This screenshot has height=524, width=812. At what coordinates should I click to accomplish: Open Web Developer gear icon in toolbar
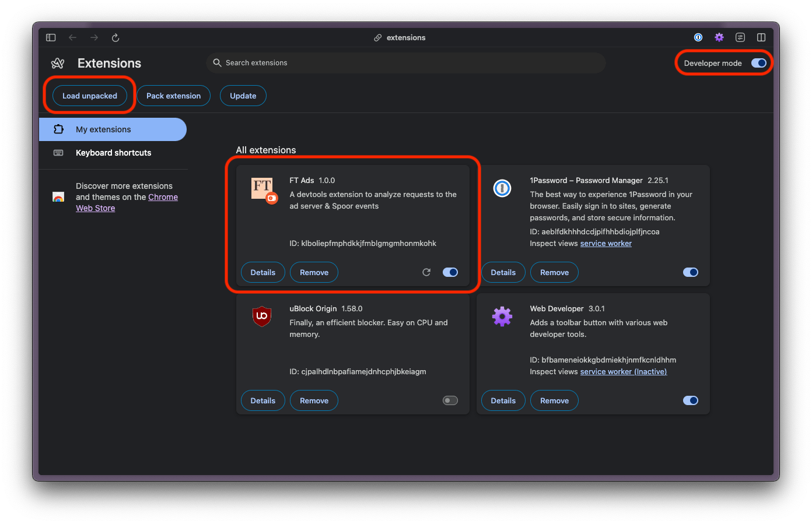tap(719, 37)
